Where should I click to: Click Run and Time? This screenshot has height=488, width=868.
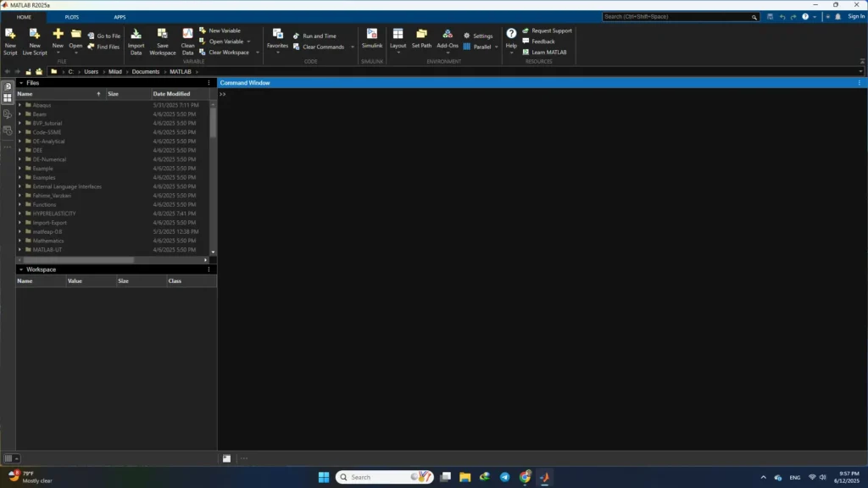point(314,36)
